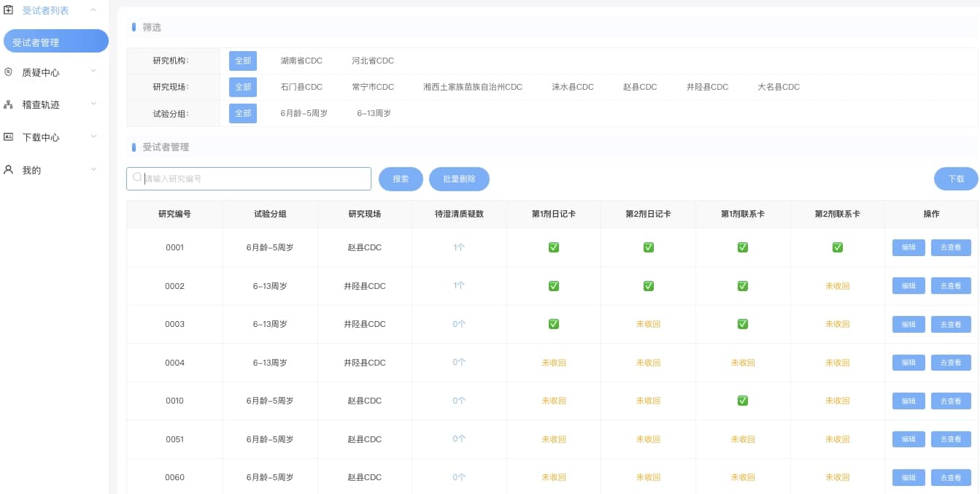Image resolution: width=980 pixels, height=494 pixels.
Task: Click 第2剂日记卡 checkmark for subject 0002
Action: coord(648,286)
